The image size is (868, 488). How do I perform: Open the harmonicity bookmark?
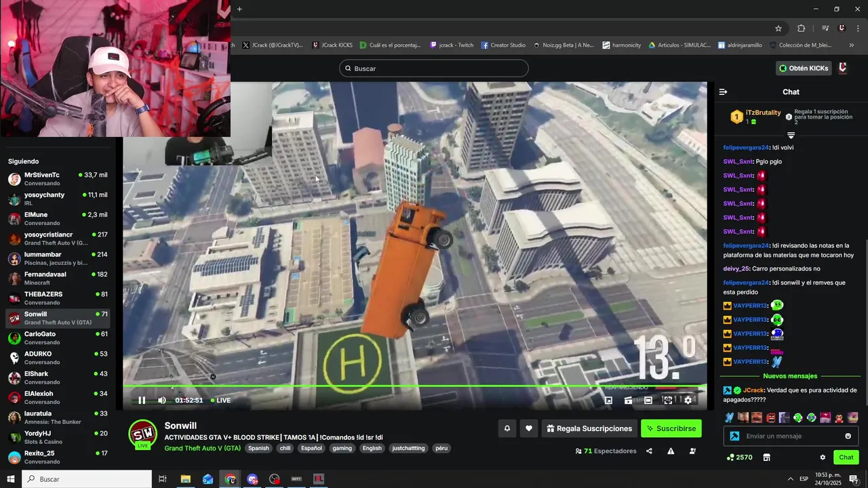click(621, 45)
